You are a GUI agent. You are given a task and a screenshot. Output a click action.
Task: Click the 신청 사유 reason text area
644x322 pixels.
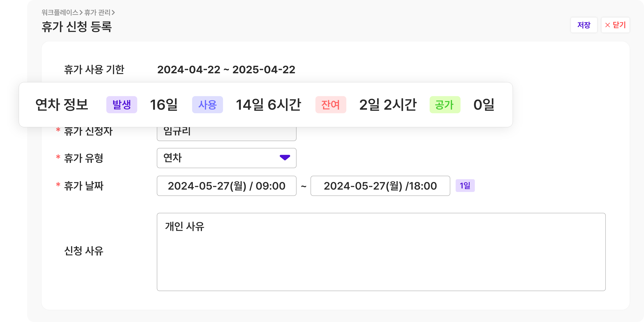381,252
